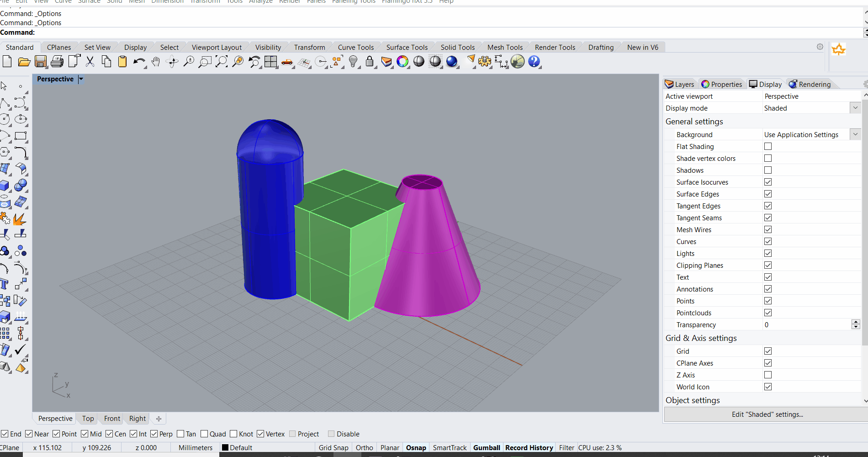Viewport: 868px width, 457px height.
Task: Save the model with the floppy disk icon
Action: coord(41,62)
